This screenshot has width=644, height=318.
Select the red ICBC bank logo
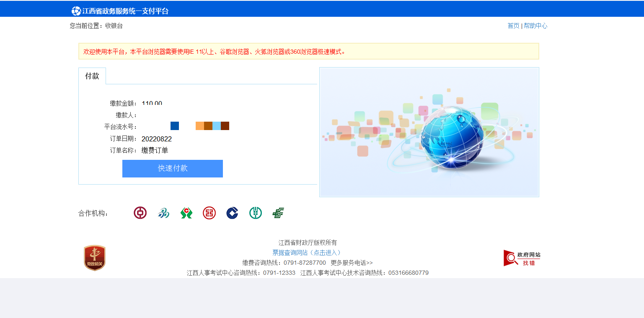pos(209,213)
